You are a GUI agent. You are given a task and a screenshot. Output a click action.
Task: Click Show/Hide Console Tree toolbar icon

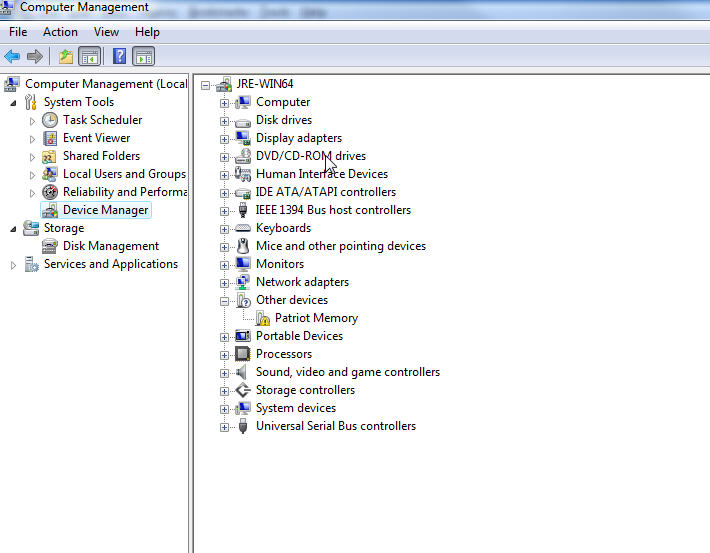[89, 56]
